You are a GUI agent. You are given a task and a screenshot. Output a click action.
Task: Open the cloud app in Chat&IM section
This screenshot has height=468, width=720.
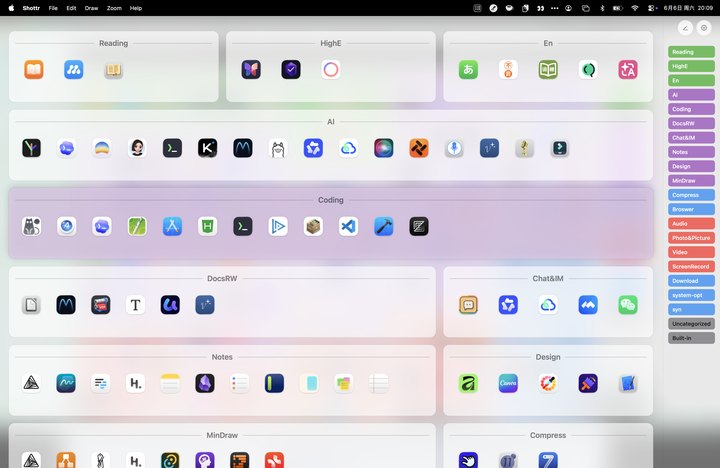click(548, 305)
